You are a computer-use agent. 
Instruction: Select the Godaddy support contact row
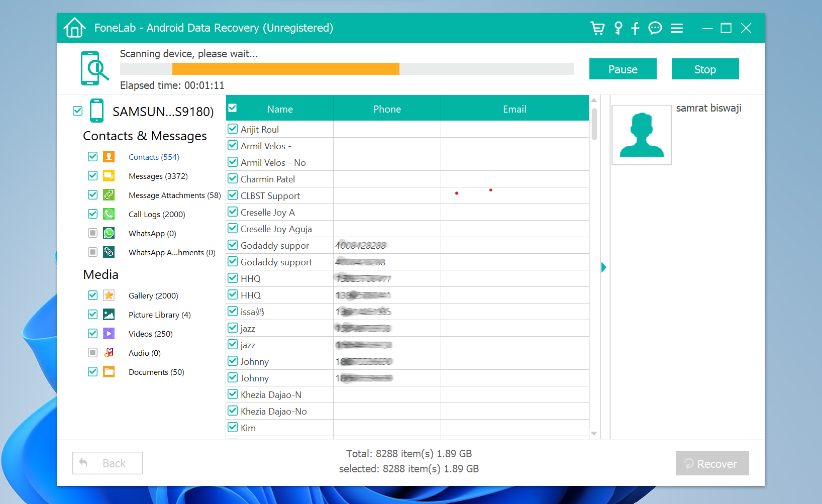[x=407, y=262]
